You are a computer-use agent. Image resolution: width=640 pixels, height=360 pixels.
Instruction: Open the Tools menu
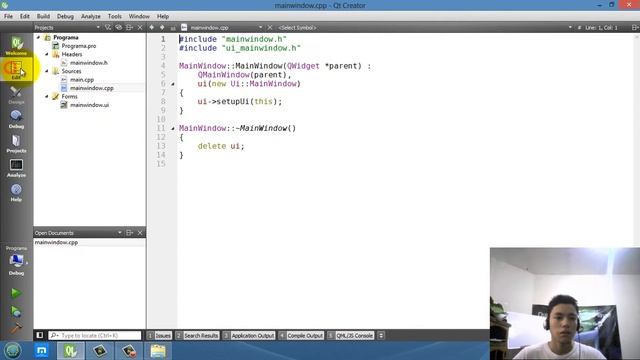[115, 16]
